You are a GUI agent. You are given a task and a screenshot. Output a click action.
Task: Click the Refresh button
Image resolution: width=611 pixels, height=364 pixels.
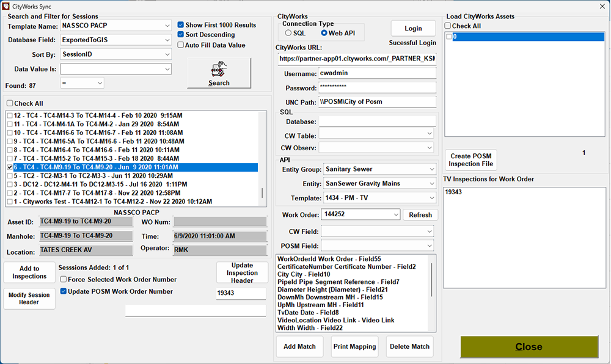click(x=420, y=215)
